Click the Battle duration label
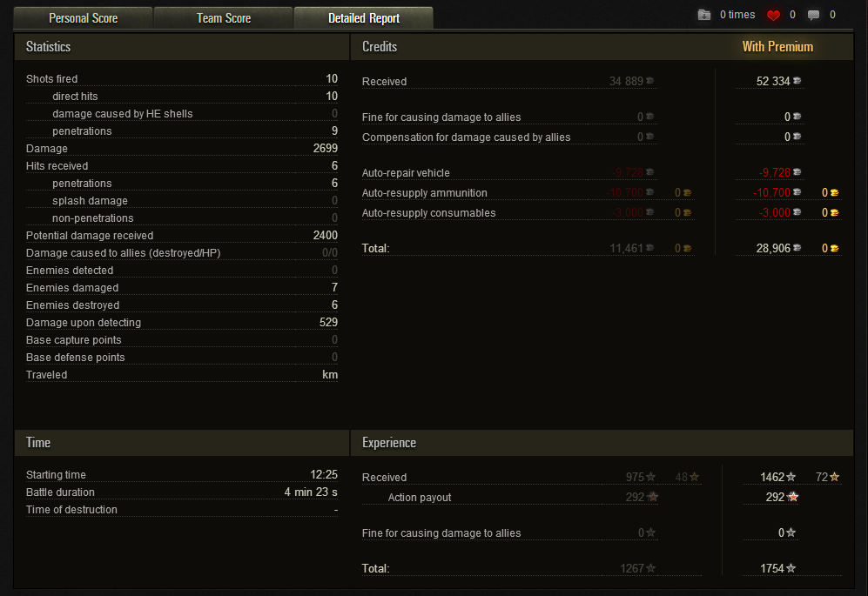Viewport: 868px width, 596px height. [63, 492]
